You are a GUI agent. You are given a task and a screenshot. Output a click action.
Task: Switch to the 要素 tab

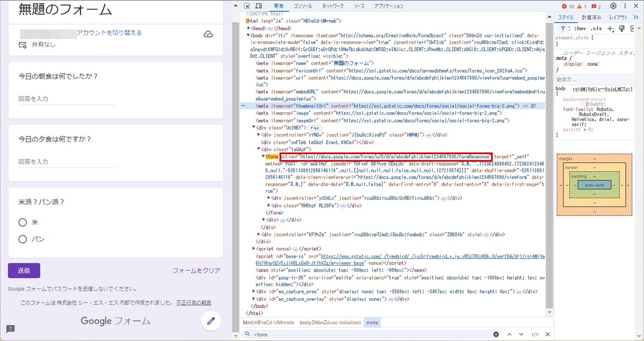coord(279,6)
